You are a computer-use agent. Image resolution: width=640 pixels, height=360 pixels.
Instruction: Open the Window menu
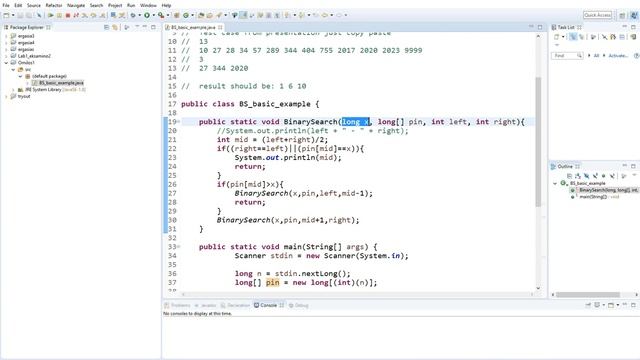148,5
